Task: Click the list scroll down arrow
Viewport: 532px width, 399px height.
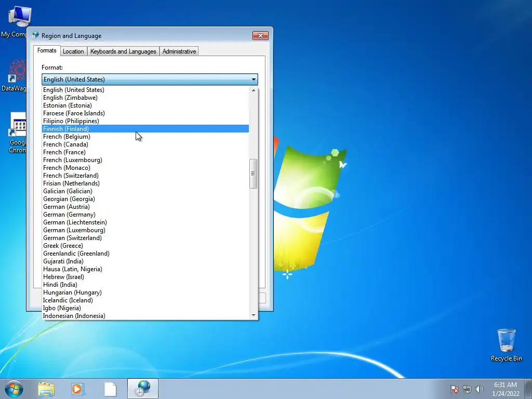Action: pos(254,315)
